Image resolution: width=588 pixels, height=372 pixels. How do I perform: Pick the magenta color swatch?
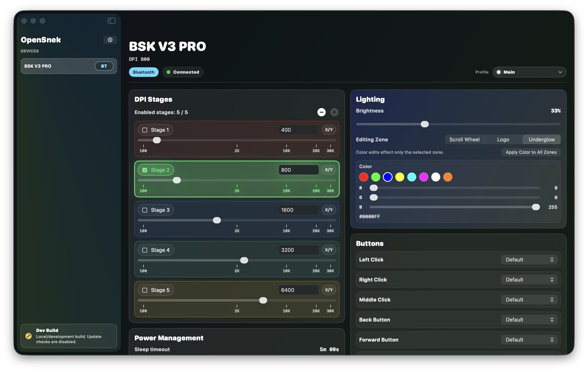(424, 177)
